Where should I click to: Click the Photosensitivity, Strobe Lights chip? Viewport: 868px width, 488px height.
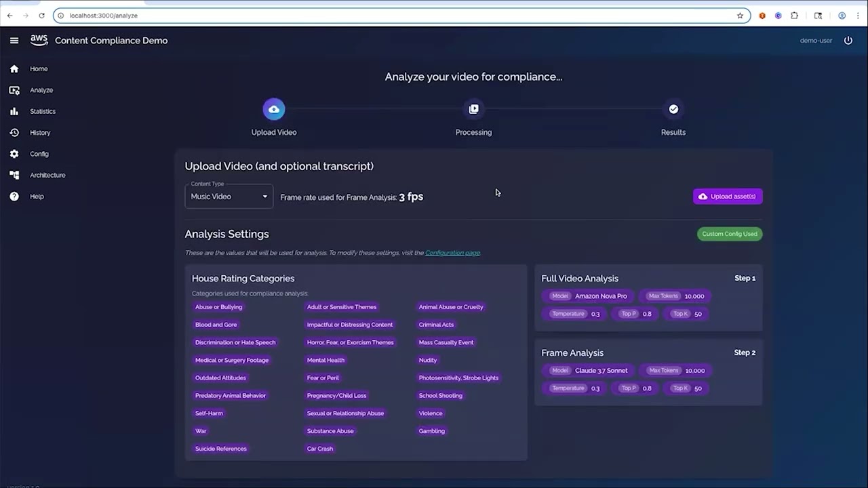[x=458, y=378]
